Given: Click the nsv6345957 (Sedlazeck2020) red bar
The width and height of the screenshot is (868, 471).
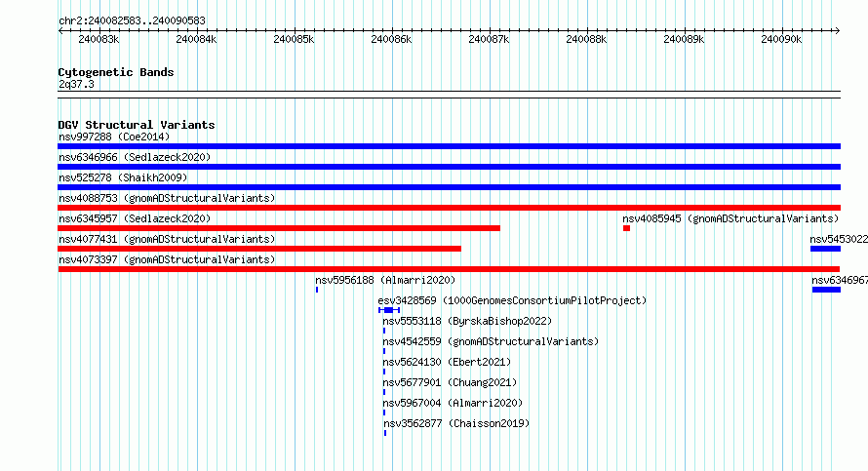Looking at the screenshot, I should tap(279, 228).
